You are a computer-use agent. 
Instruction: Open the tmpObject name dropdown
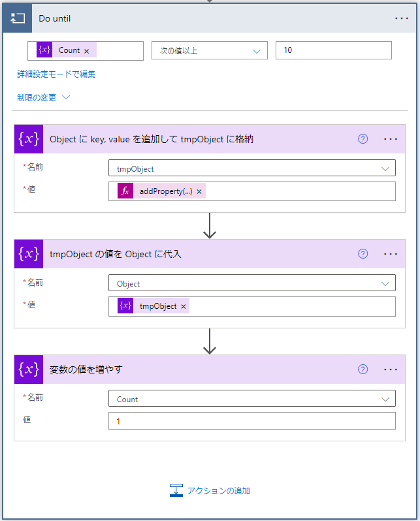[x=252, y=168]
